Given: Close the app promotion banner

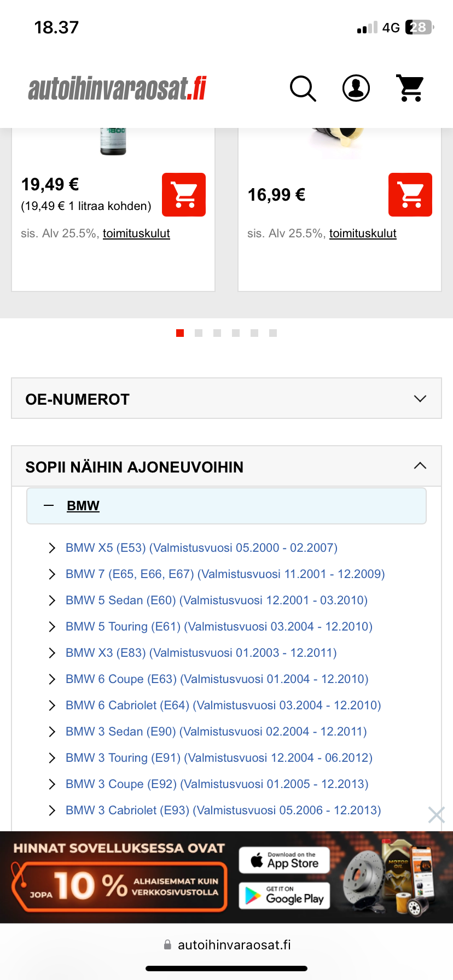Looking at the screenshot, I should point(436,815).
